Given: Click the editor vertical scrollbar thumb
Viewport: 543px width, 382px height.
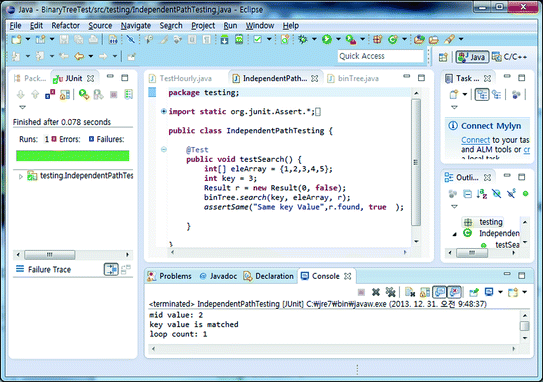Looking at the screenshot, I should [416, 162].
